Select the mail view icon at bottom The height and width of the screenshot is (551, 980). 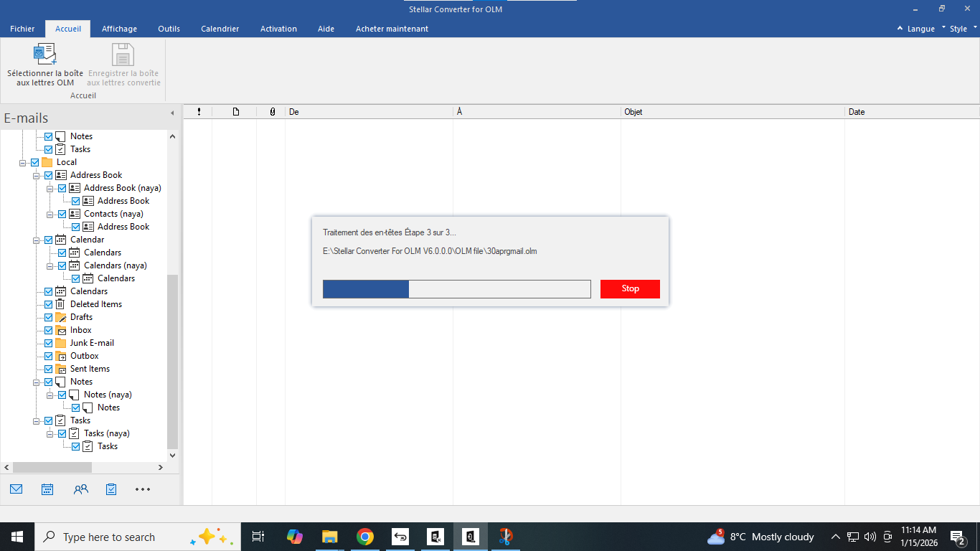pos(16,489)
